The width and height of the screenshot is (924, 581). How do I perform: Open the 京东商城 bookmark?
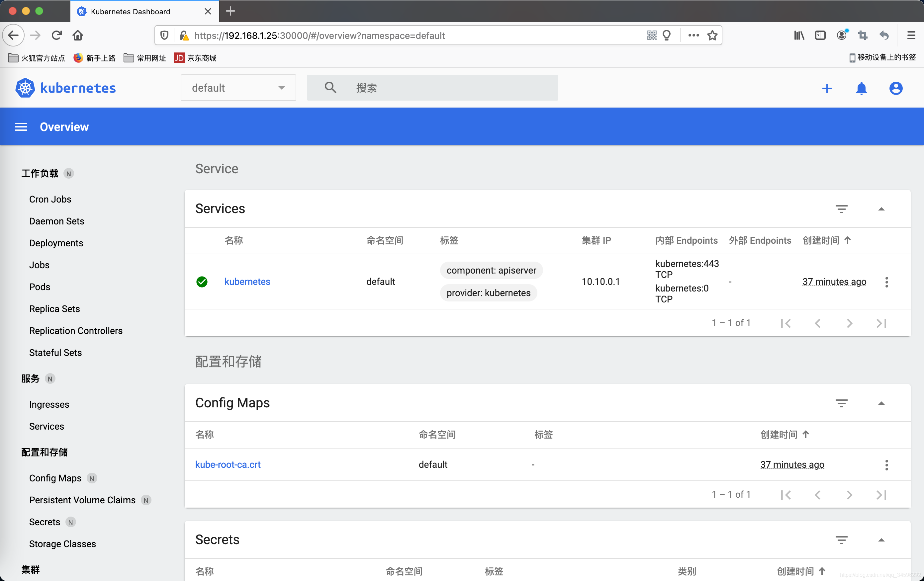coord(195,58)
